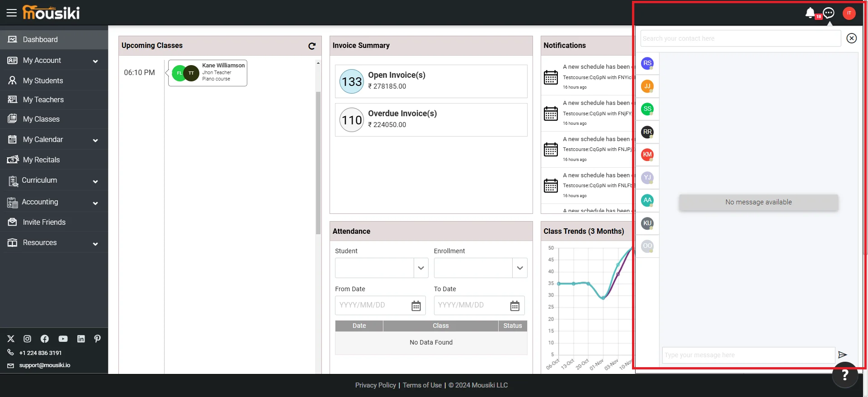Open My Teachers page
Image resolution: width=868 pixels, height=397 pixels.
(x=54, y=100)
